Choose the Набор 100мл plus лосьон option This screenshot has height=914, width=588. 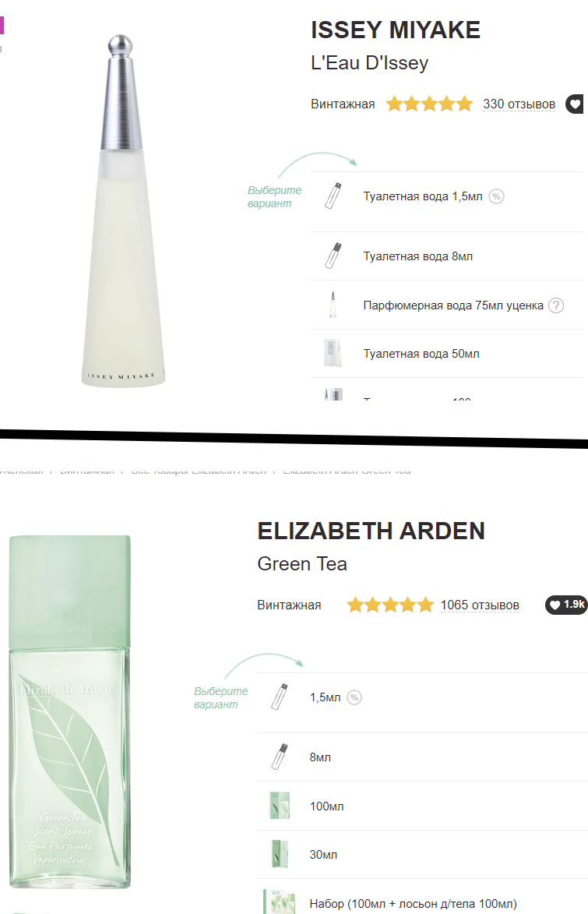[422, 901]
